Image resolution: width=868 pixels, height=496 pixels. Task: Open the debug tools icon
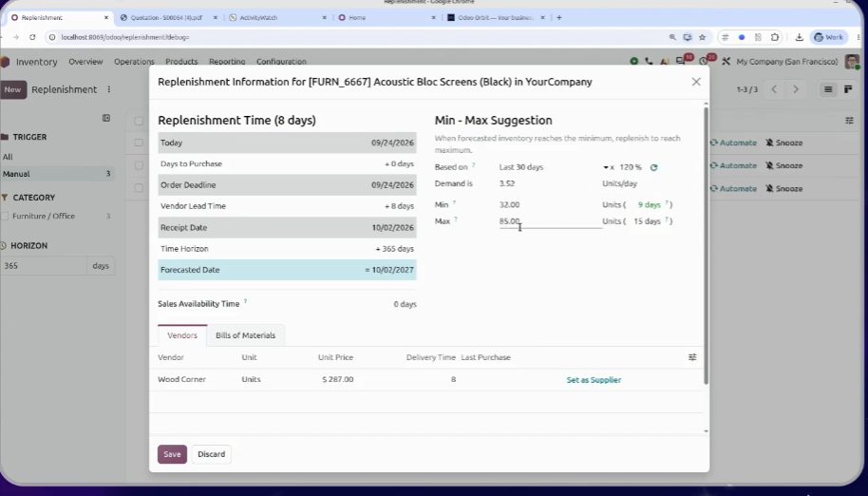click(x=726, y=62)
